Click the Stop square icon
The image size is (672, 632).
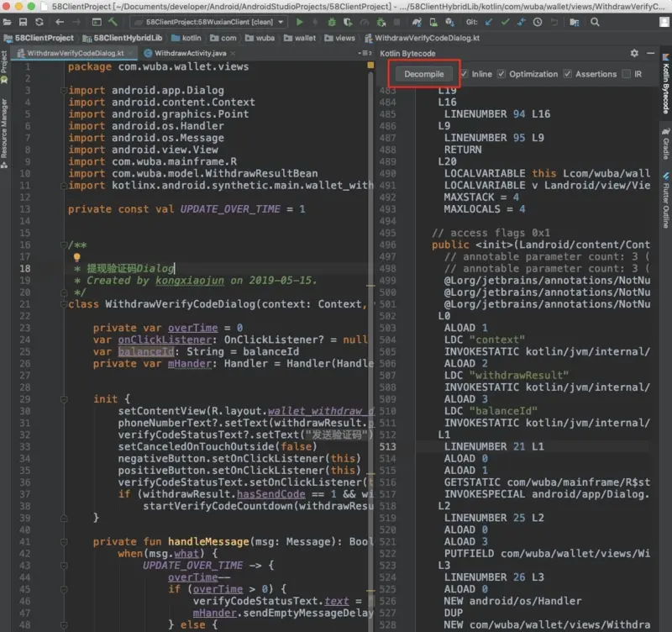(396, 22)
